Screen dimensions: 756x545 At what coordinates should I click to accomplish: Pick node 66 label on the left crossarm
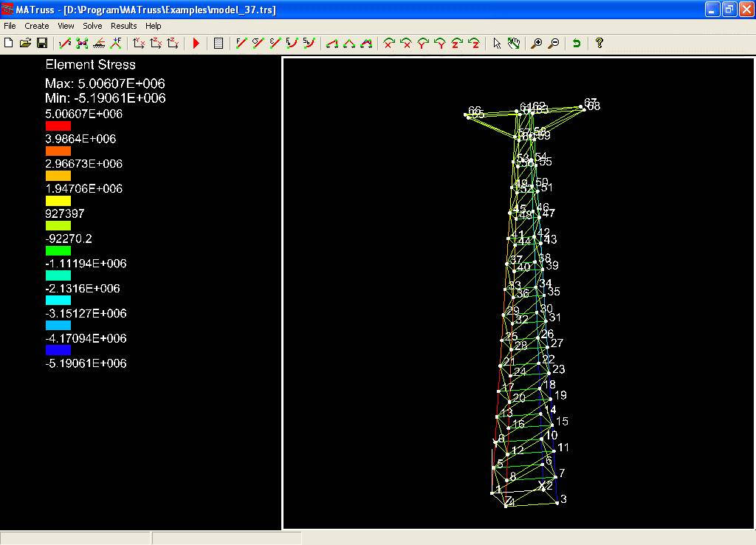pos(475,111)
